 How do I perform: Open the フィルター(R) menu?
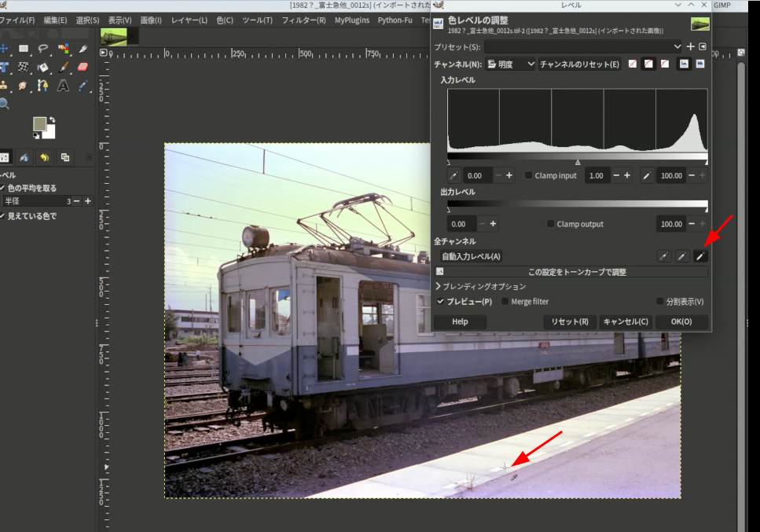pos(304,20)
